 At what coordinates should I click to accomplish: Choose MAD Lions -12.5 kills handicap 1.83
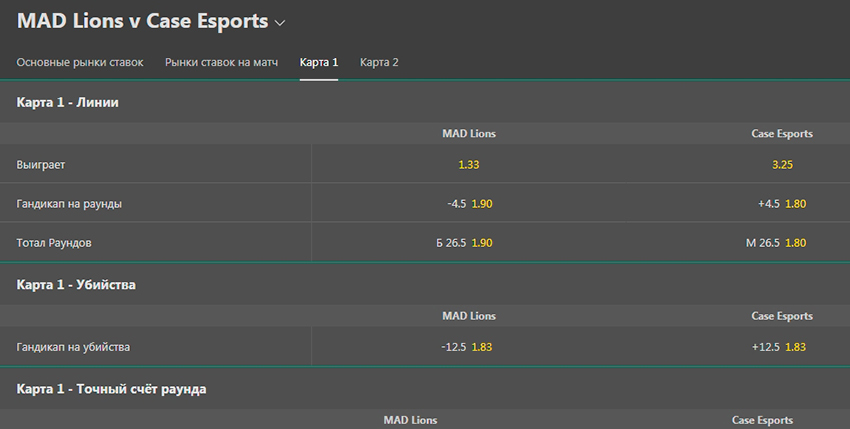coord(469,347)
